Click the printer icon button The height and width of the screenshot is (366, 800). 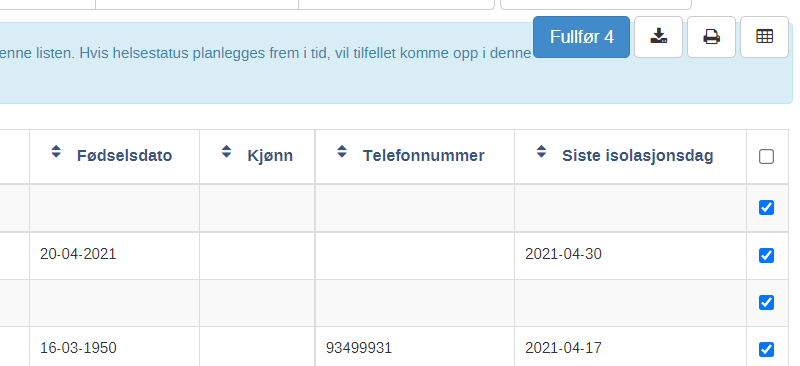point(711,37)
